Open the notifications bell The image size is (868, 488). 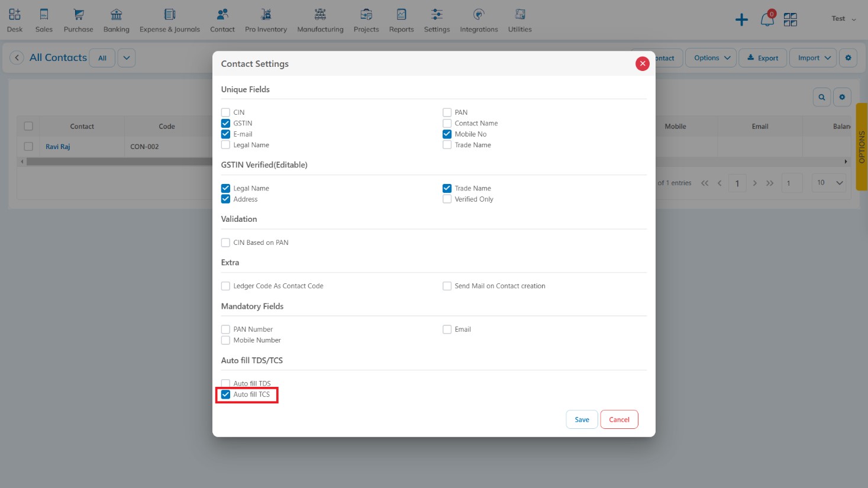point(767,20)
